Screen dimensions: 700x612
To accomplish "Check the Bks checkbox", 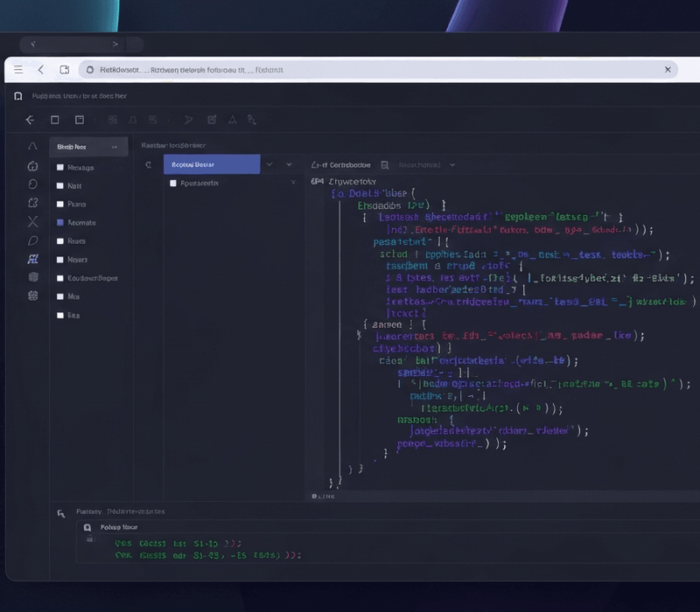I will (x=60, y=315).
